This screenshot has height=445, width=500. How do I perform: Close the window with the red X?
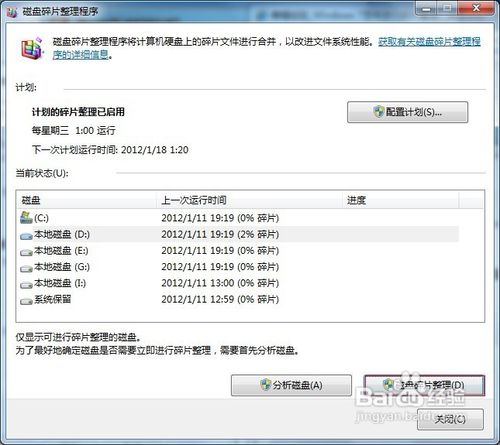tap(476, 9)
